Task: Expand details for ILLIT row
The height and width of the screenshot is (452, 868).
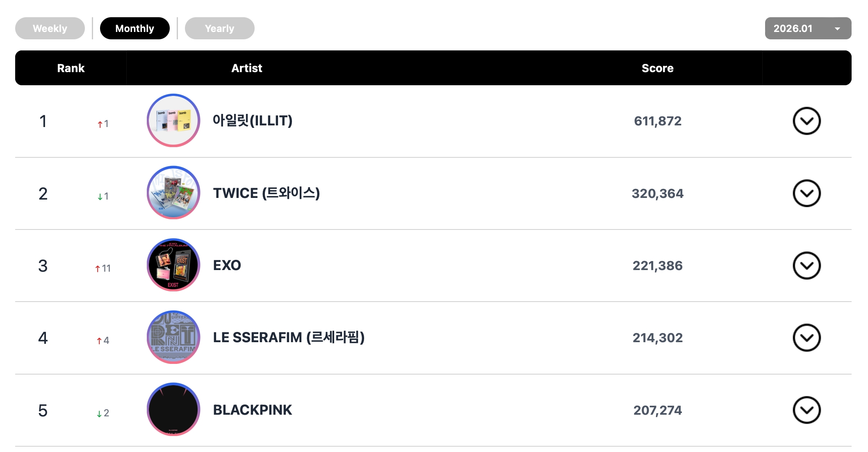Action: (806, 121)
